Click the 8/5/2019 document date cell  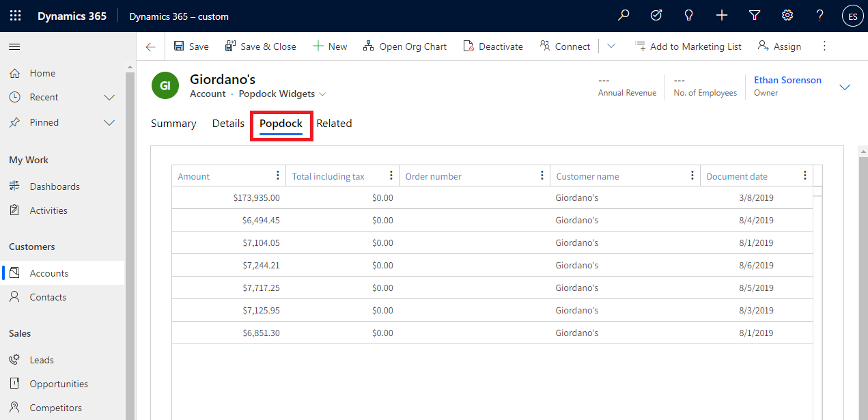coord(757,288)
